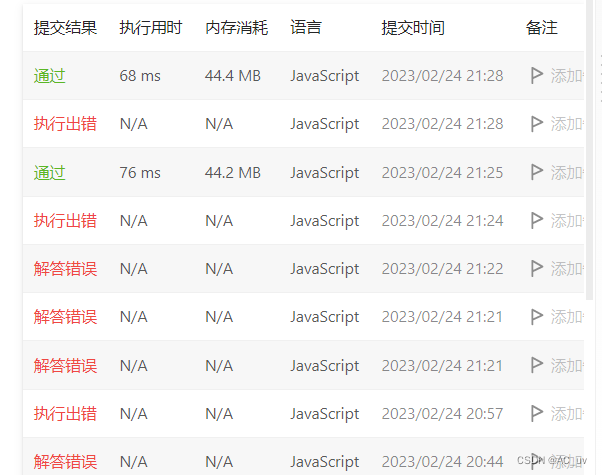Click JavaScript in the 21:22 row
Image resolution: width=602 pixels, height=475 pixels.
pyautogui.click(x=325, y=269)
